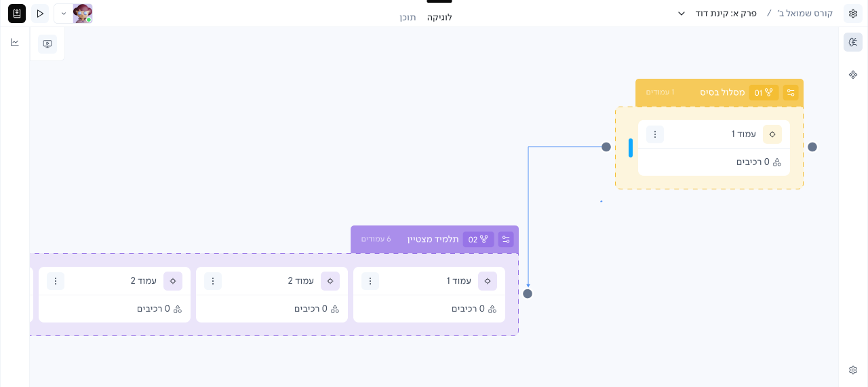Open the dropdown arrow beside the avatar
The image size is (868, 387).
tap(64, 14)
